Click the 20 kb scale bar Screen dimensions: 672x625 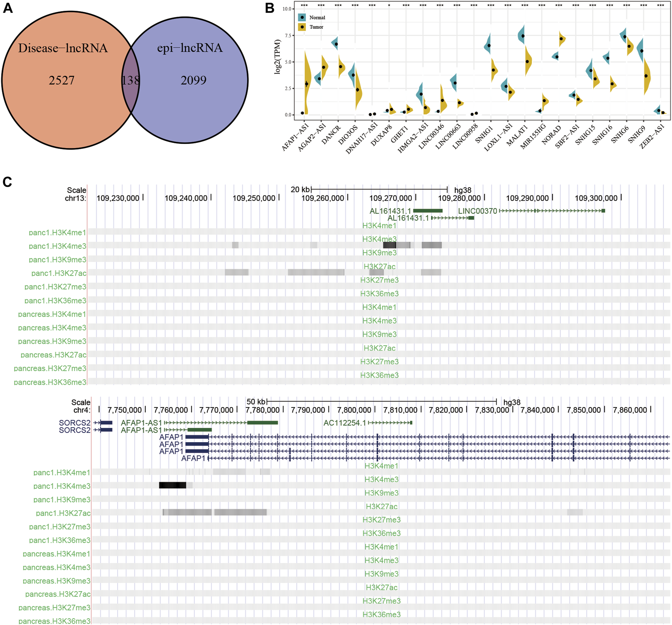(379, 189)
